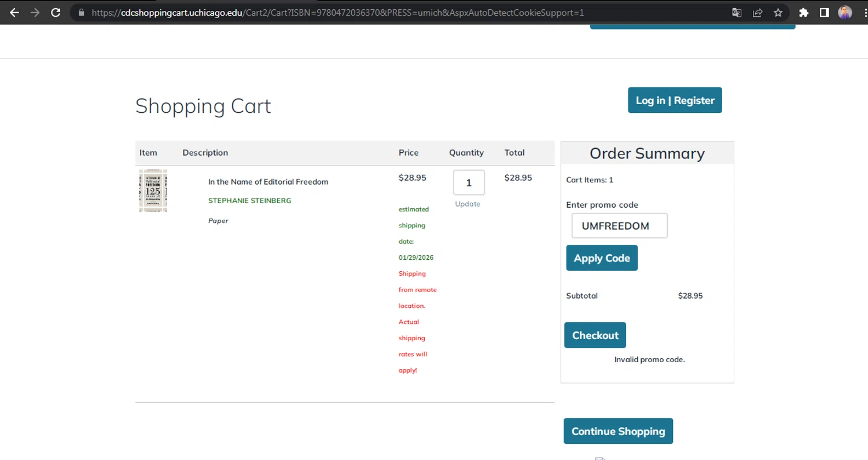
Task: Click the share page icon
Action: tap(757, 12)
